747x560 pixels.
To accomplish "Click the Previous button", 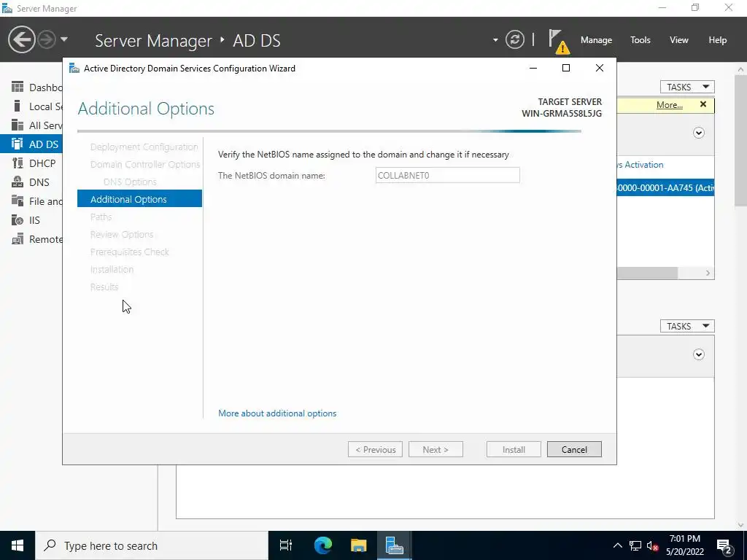I will 376,449.
